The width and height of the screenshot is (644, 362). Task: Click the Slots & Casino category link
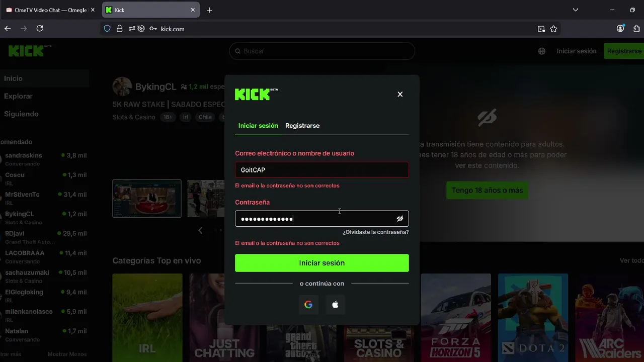click(134, 117)
